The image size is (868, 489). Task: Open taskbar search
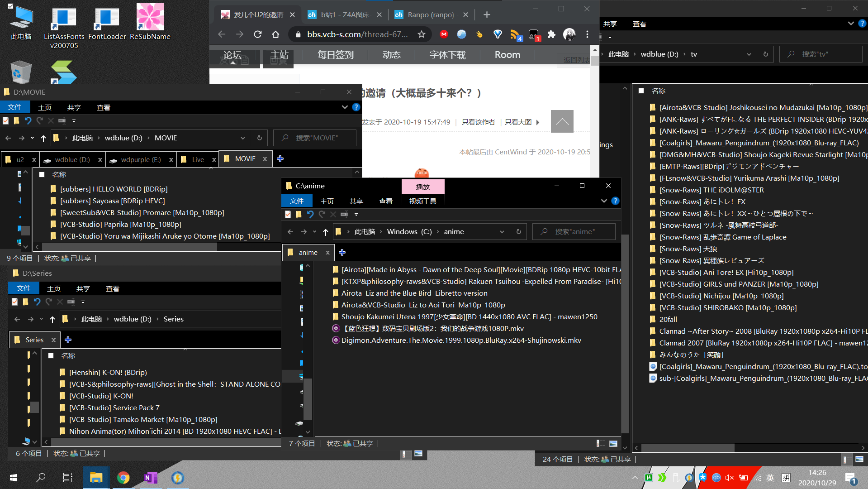41,478
